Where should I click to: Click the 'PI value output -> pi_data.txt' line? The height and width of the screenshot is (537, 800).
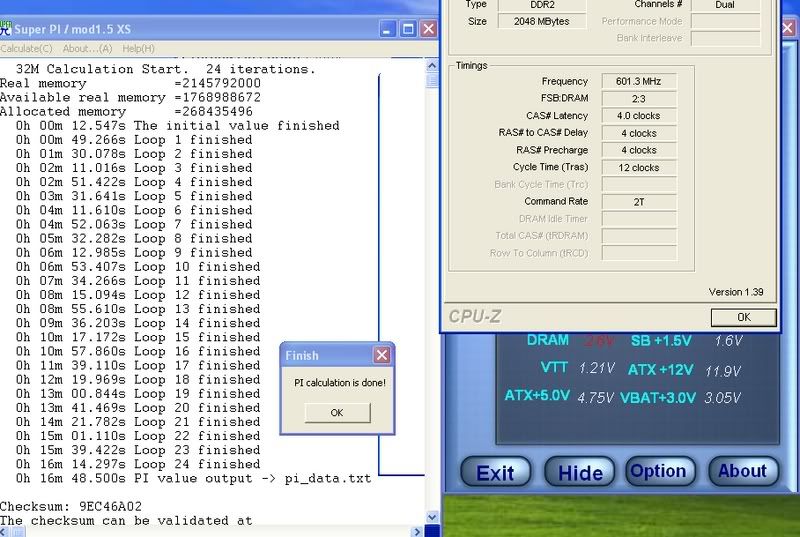193,478
